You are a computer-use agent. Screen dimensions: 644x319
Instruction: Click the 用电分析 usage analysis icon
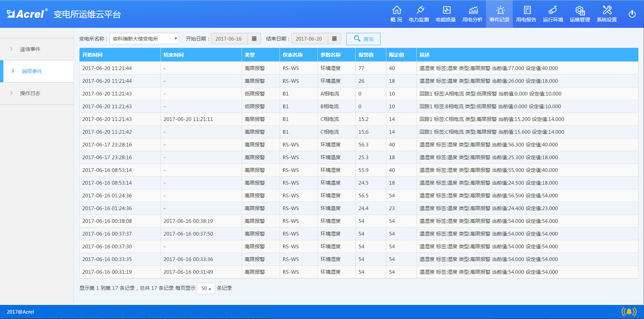[x=472, y=13]
